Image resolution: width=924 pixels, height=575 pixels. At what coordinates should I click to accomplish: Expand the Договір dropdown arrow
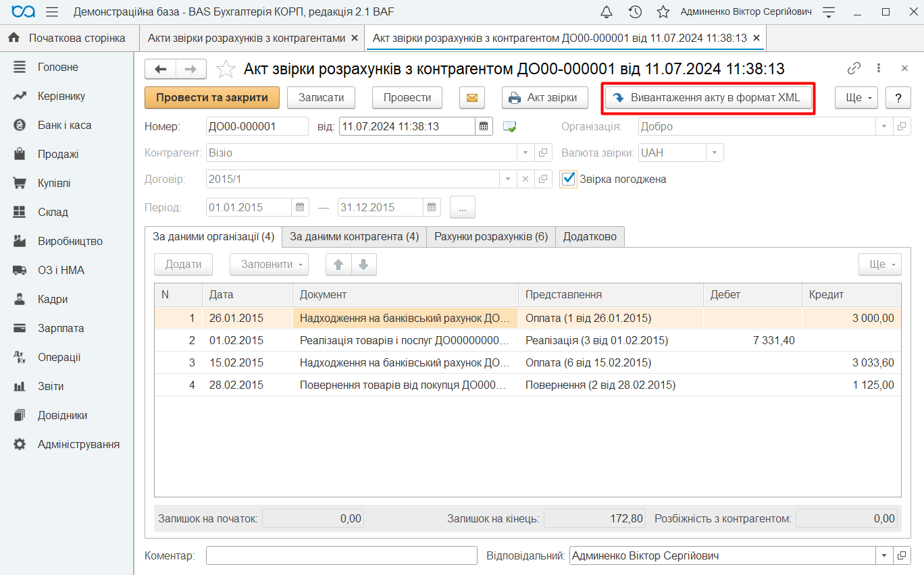pyautogui.click(x=509, y=180)
